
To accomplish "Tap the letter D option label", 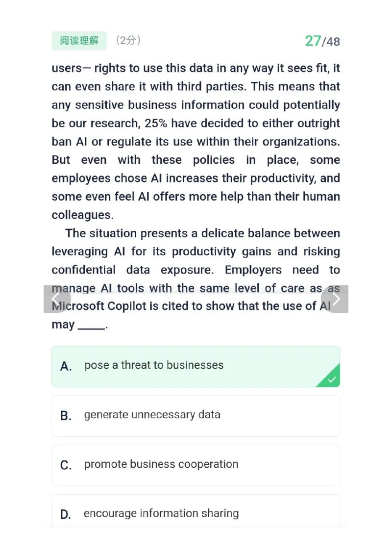I will pyautogui.click(x=66, y=514).
